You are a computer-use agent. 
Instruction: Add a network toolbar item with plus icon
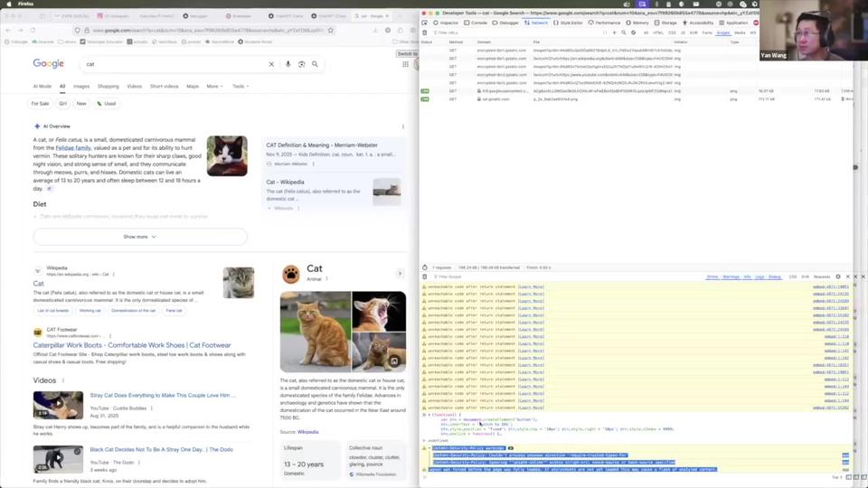coord(614,33)
